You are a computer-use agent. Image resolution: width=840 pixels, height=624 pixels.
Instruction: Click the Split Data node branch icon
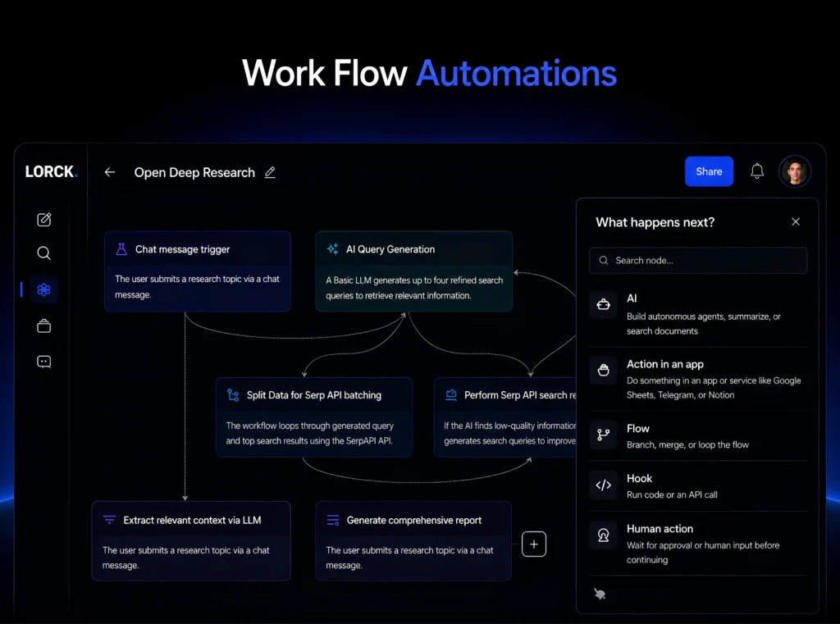pyautogui.click(x=233, y=395)
